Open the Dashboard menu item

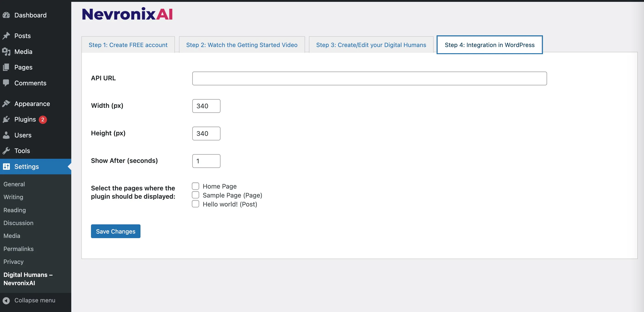[36, 15]
